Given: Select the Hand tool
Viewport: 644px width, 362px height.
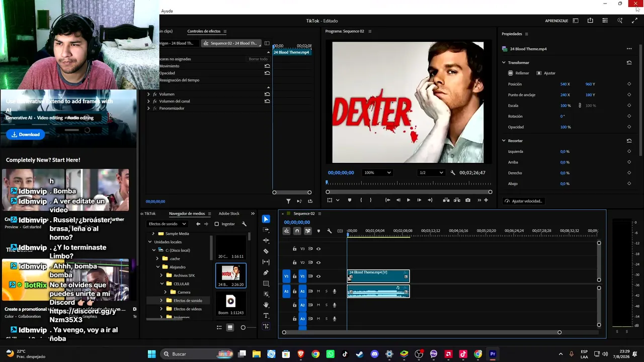Looking at the screenshot, I should point(266,305).
